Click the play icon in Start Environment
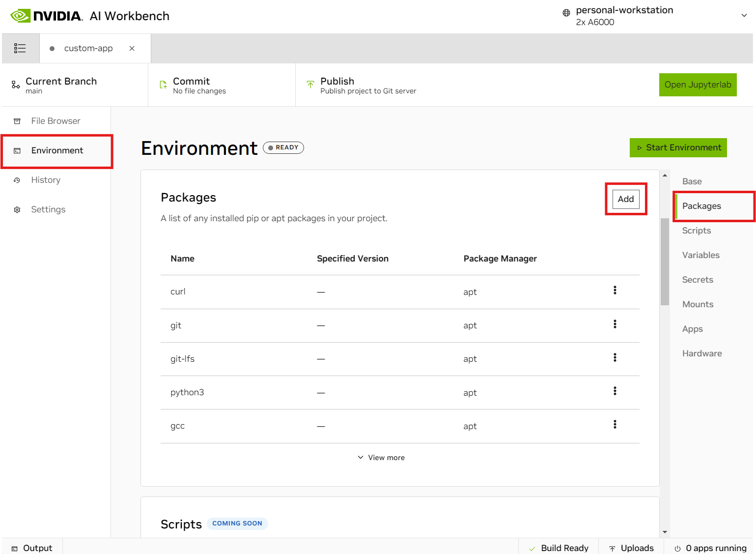 (640, 148)
